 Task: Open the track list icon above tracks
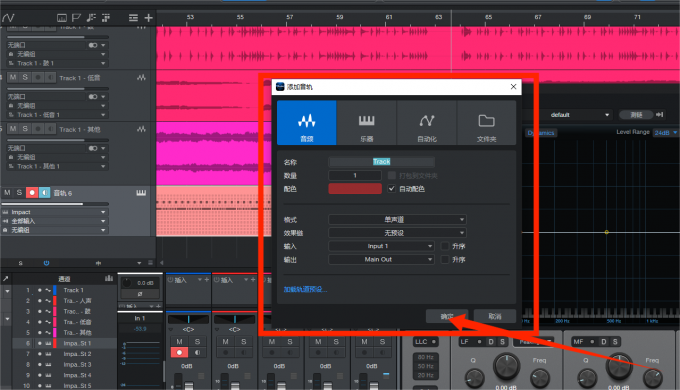pos(133,18)
